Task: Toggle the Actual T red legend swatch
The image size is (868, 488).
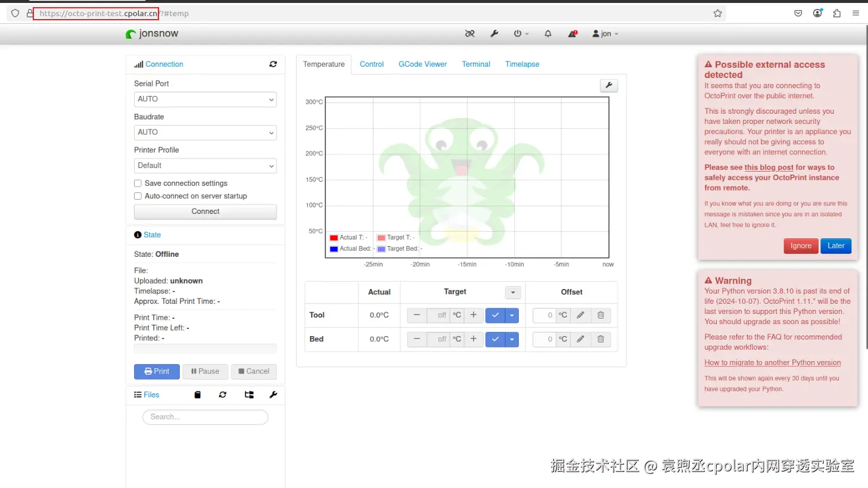Action: pos(334,238)
